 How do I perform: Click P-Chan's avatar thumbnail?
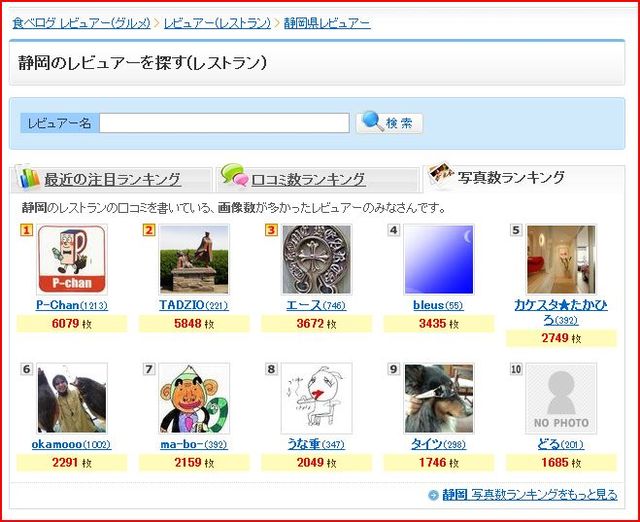71,259
